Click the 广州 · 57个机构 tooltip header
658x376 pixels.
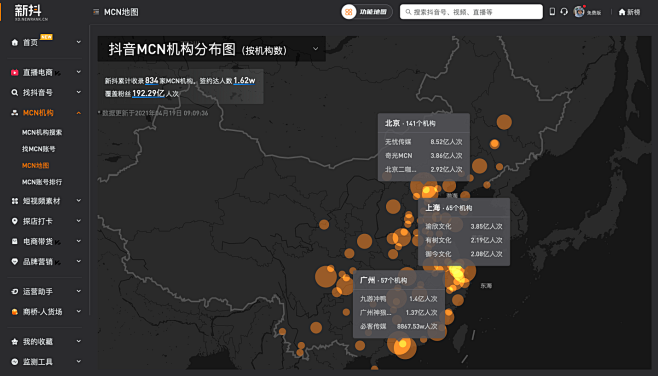coord(384,280)
